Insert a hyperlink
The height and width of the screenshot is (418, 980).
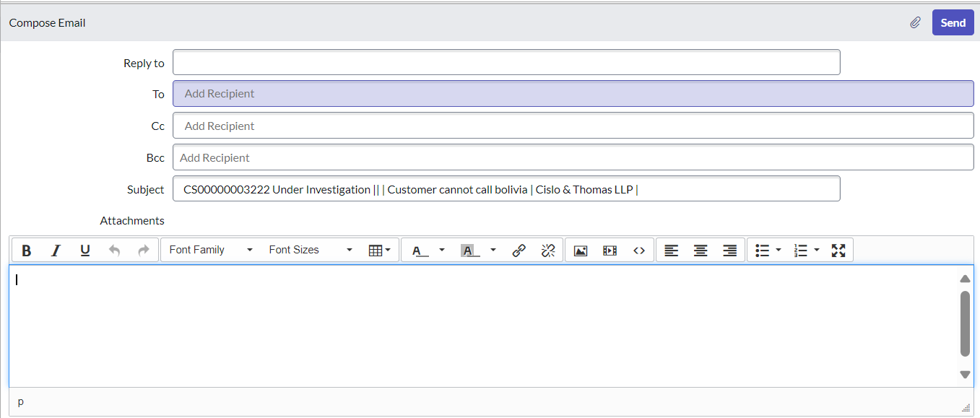click(519, 250)
